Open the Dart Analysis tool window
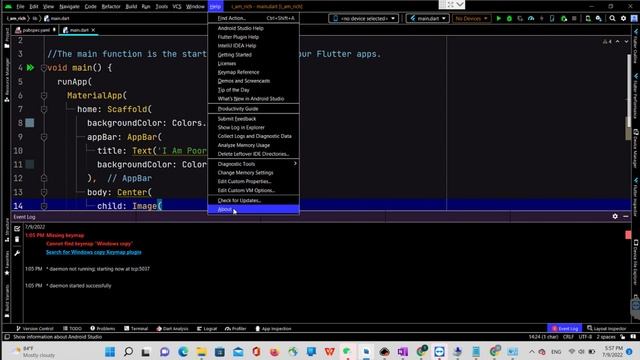640x360 pixels. pos(172,329)
